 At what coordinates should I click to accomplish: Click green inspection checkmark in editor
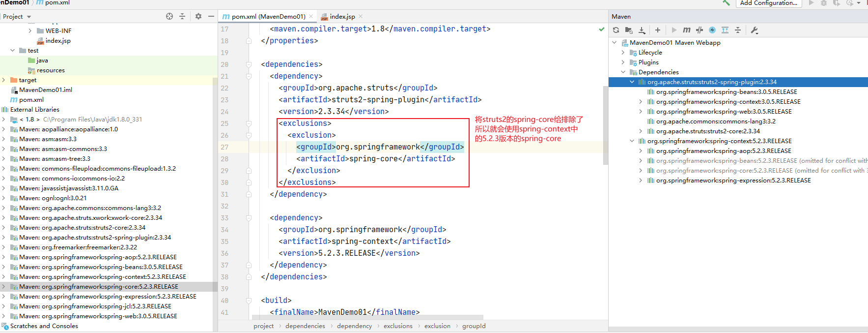pyautogui.click(x=602, y=29)
